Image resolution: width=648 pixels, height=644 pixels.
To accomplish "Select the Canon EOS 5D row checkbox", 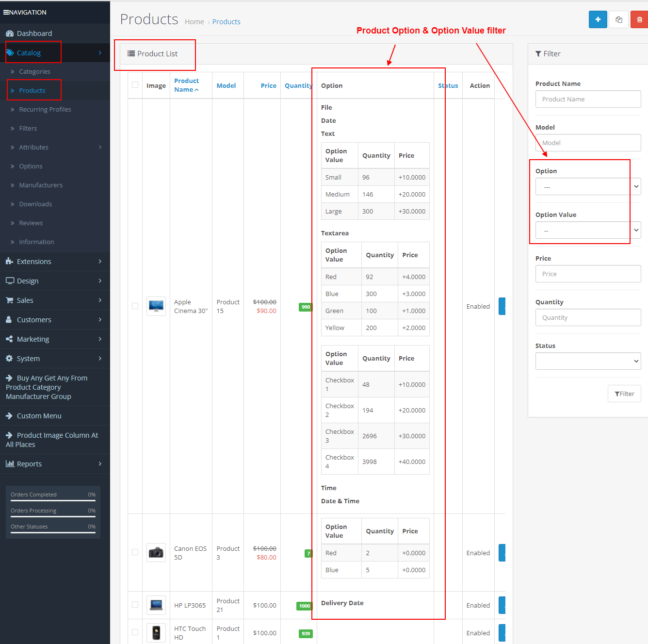I will click(135, 552).
